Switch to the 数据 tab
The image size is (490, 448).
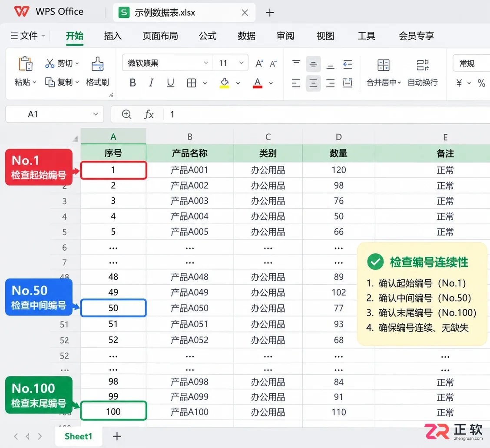(x=247, y=36)
